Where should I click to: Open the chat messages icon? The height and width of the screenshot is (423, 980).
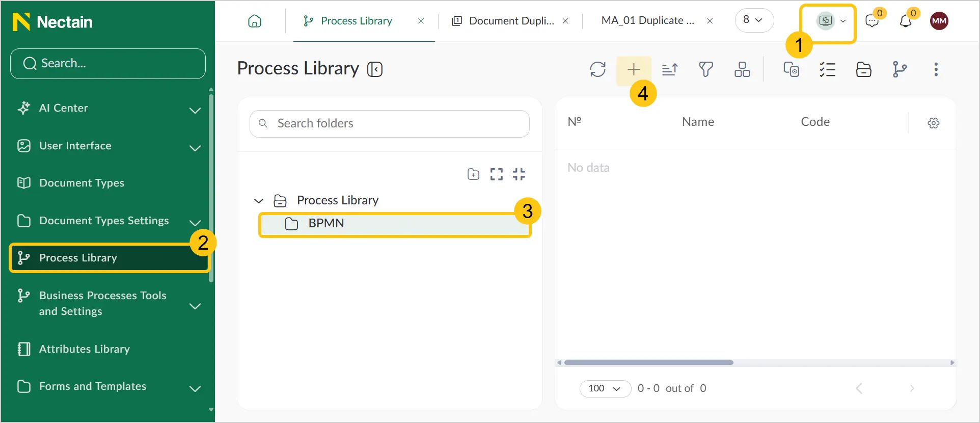(x=873, y=21)
